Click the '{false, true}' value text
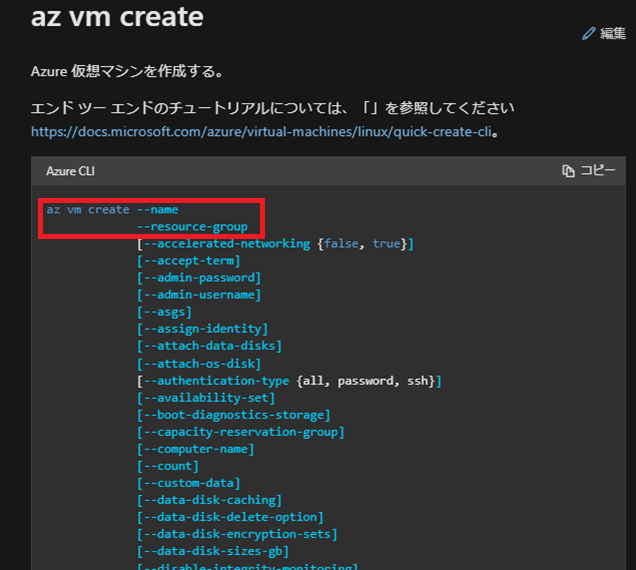The width and height of the screenshot is (636, 570). click(x=362, y=244)
